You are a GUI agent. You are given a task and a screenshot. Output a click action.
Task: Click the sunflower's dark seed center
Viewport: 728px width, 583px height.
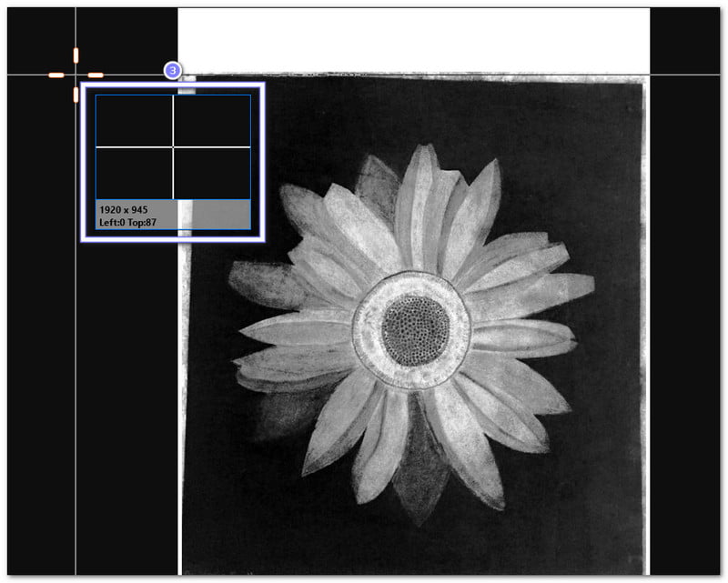(415, 330)
